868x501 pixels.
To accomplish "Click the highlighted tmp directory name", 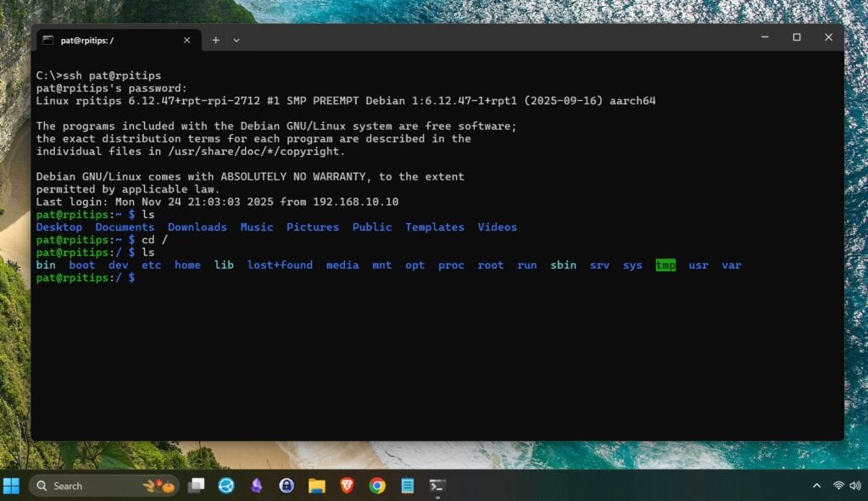I will pos(665,265).
